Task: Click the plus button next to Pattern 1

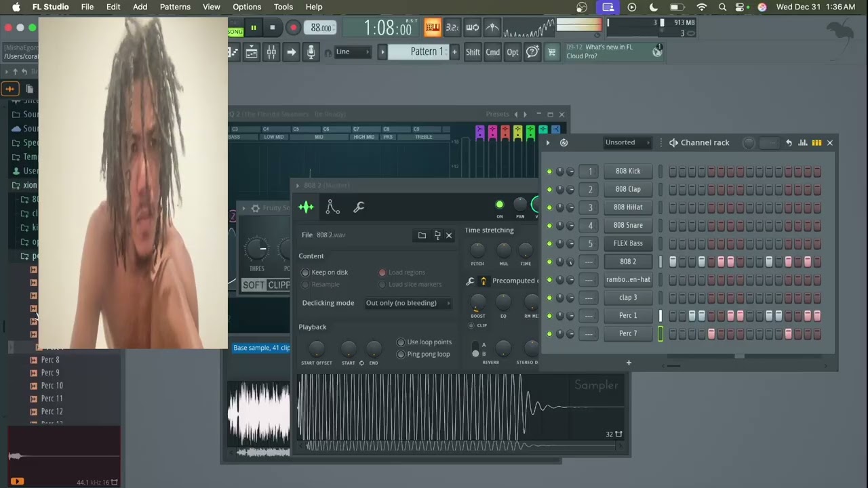Action: tap(454, 52)
